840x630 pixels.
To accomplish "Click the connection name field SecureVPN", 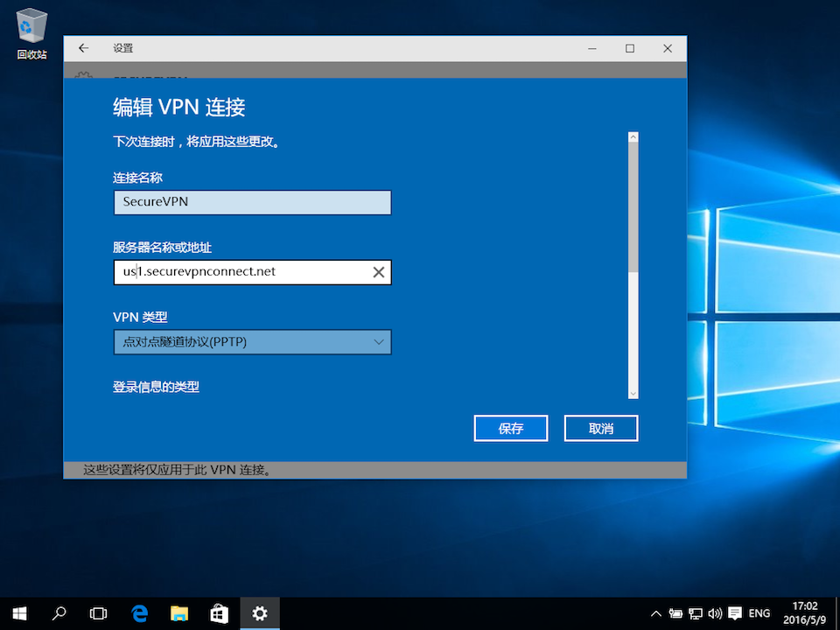I will [x=252, y=202].
